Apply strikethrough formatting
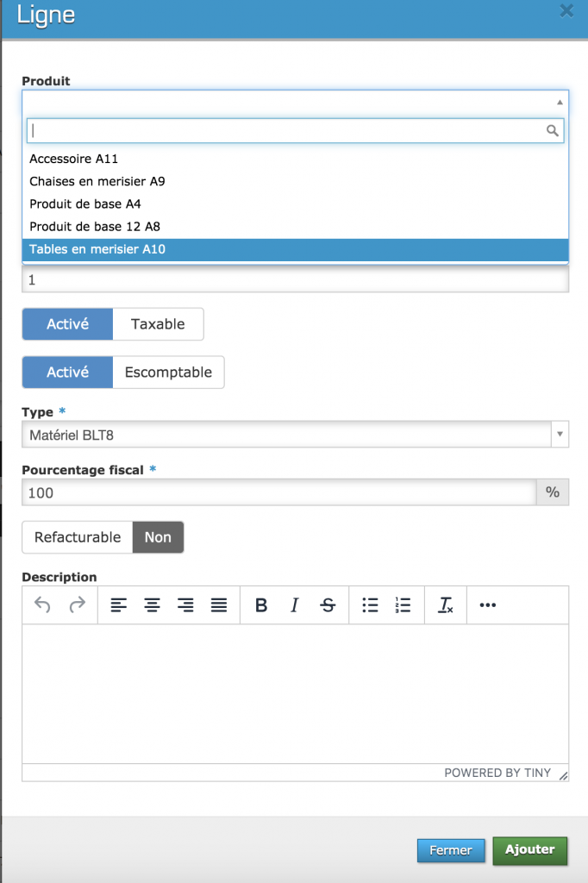The width and height of the screenshot is (588, 883). point(328,605)
